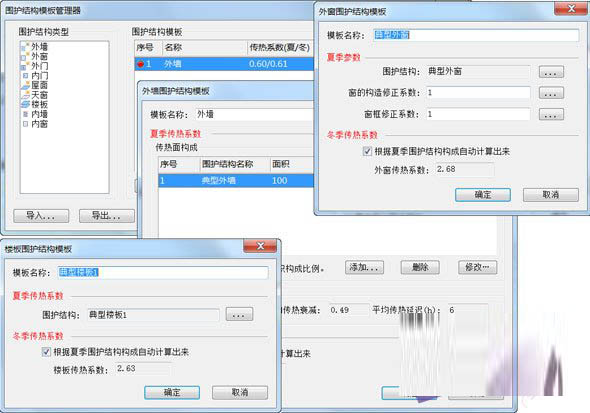This screenshot has height=413, width=590.
Task: Select 外门 icon in structure type tree
Action: 25,66
